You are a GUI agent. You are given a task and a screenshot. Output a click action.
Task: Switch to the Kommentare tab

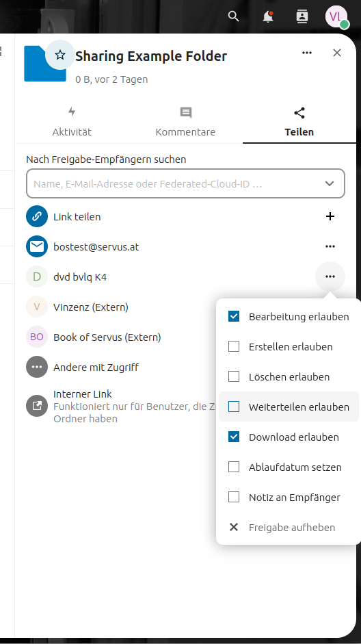[x=185, y=122]
